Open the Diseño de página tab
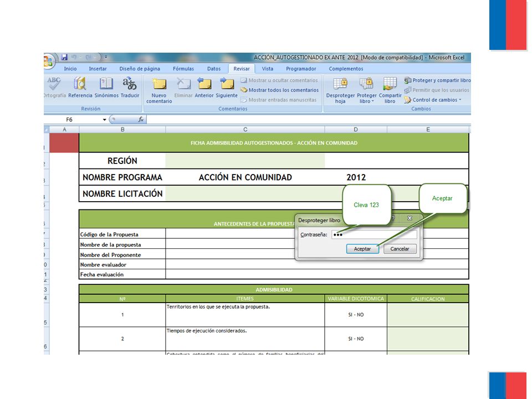The width and height of the screenshot is (532, 399). pos(140,69)
